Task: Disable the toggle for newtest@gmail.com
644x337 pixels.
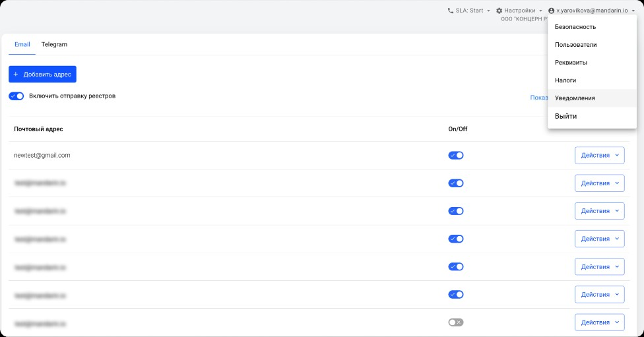Action: (456, 156)
